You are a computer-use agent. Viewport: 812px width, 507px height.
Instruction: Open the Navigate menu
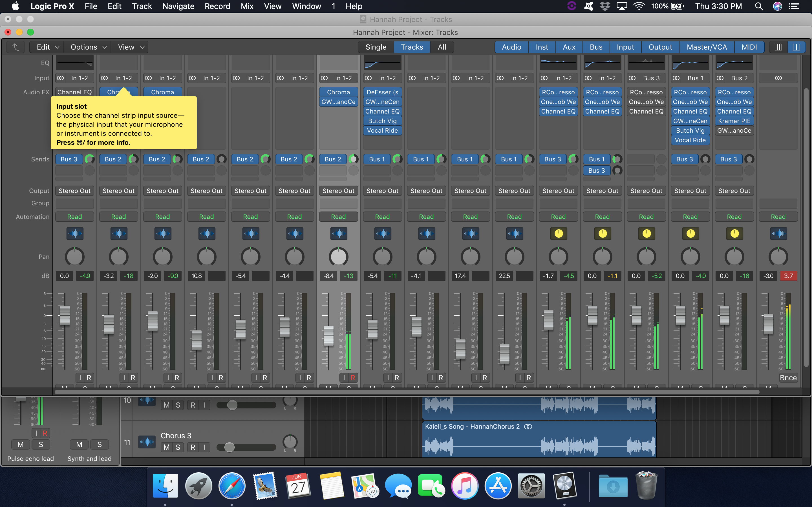(178, 6)
